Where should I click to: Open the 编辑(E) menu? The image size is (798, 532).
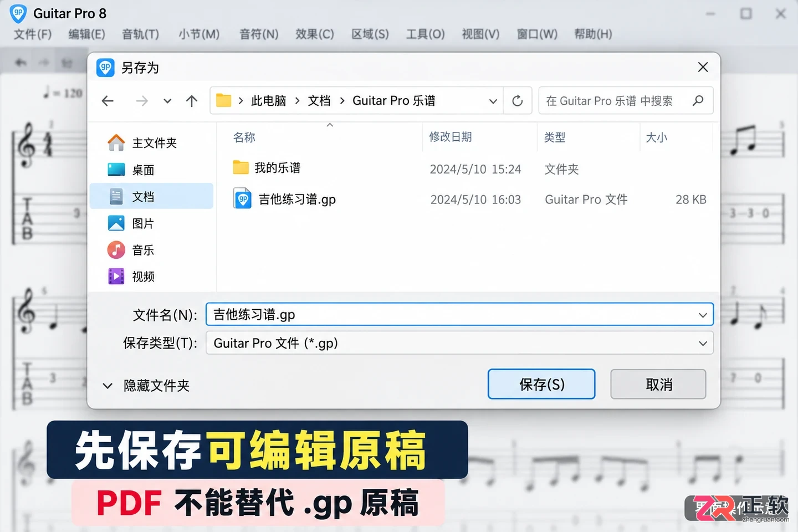click(x=86, y=34)
